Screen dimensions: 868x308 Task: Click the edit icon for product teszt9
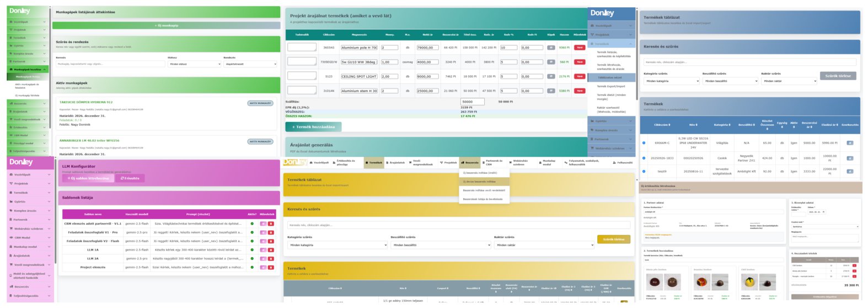point(849,172)
